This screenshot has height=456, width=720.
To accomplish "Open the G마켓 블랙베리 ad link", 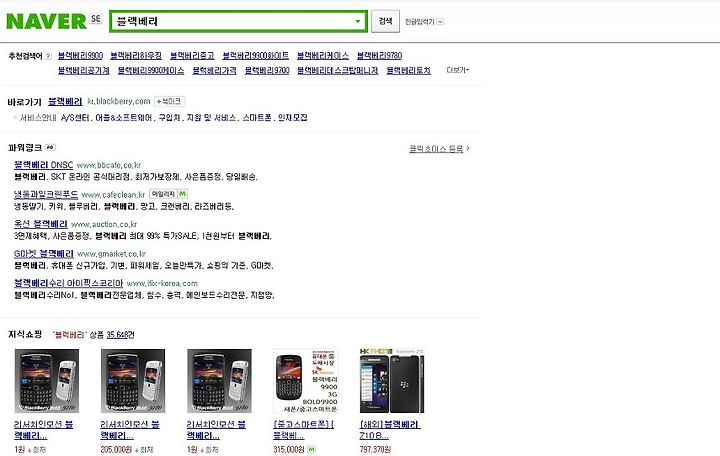I will point(44,253).
